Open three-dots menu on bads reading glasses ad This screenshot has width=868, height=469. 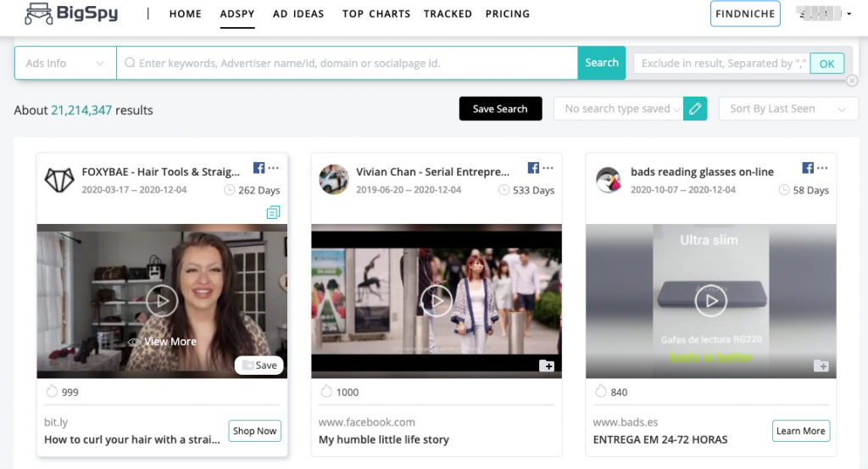tap(822, 168)
